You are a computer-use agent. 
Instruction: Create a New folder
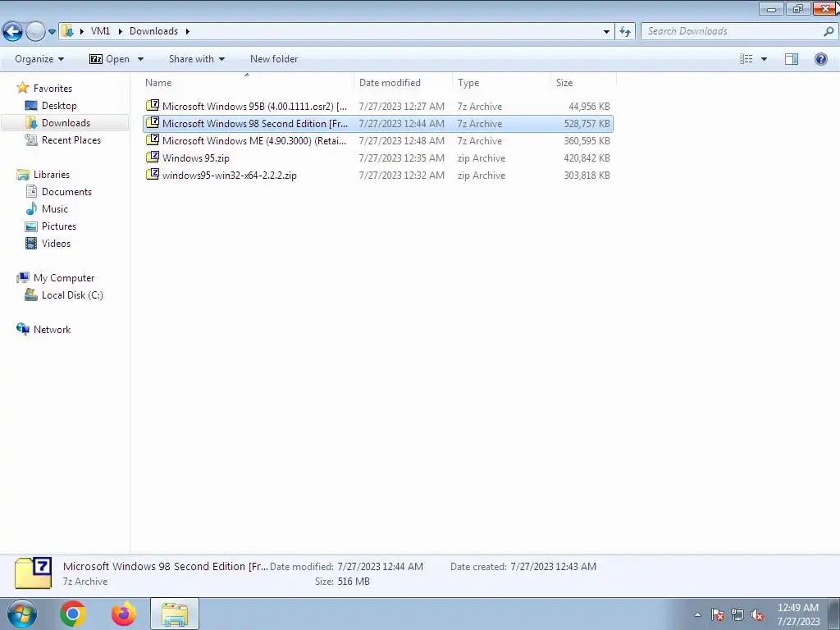pos(274,59)
